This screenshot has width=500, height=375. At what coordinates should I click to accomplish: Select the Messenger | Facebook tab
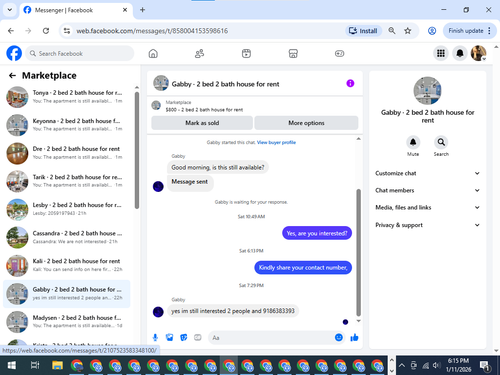point(76,10)
